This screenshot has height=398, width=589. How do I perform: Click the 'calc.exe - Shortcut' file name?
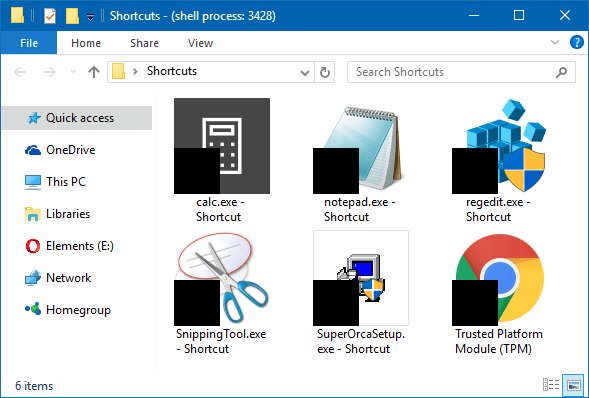(220, 209)
